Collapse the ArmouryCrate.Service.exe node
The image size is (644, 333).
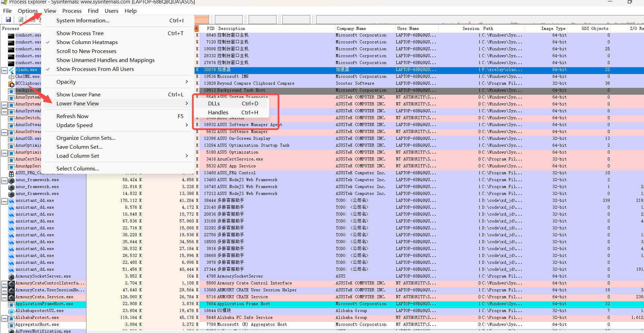tap(4, 298)
